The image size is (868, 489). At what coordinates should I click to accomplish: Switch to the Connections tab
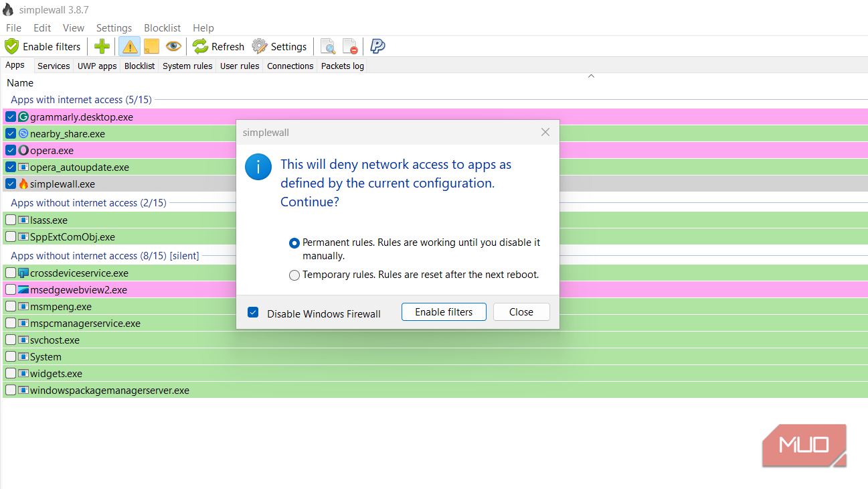(x=290, y=66)
